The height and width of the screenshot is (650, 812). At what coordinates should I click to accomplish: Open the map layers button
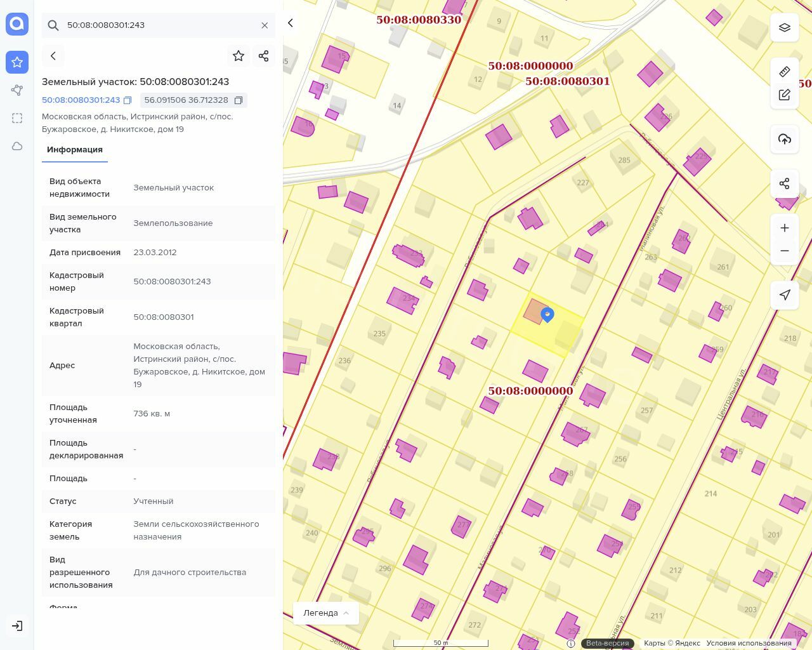point(785,27)
